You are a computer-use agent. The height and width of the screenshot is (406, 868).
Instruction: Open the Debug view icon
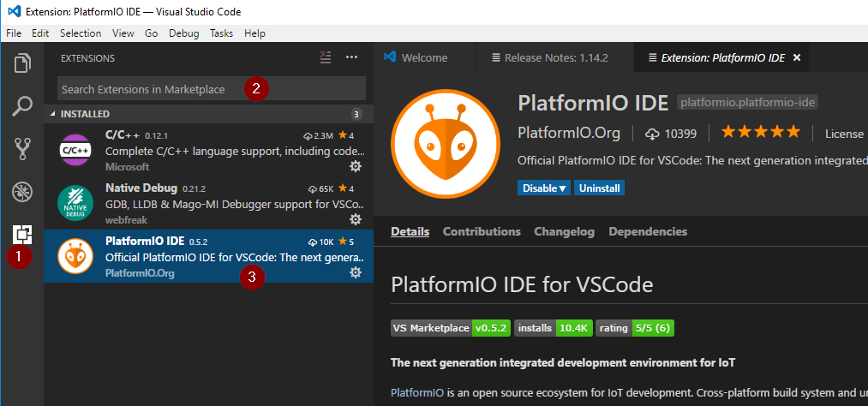22,192
